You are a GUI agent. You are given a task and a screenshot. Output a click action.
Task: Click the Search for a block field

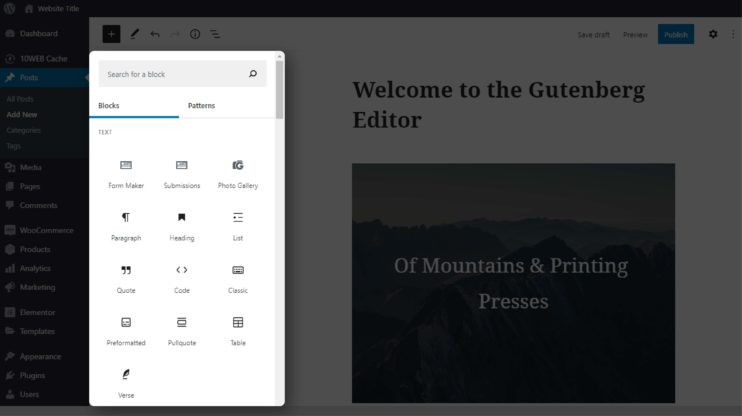pyautogui.click(x=182, y=74)
